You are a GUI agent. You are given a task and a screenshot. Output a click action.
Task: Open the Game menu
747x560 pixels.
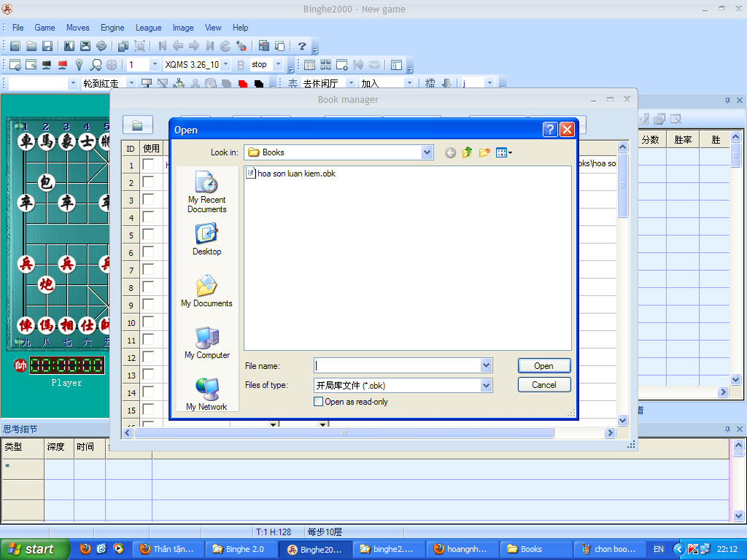(44, 28)
